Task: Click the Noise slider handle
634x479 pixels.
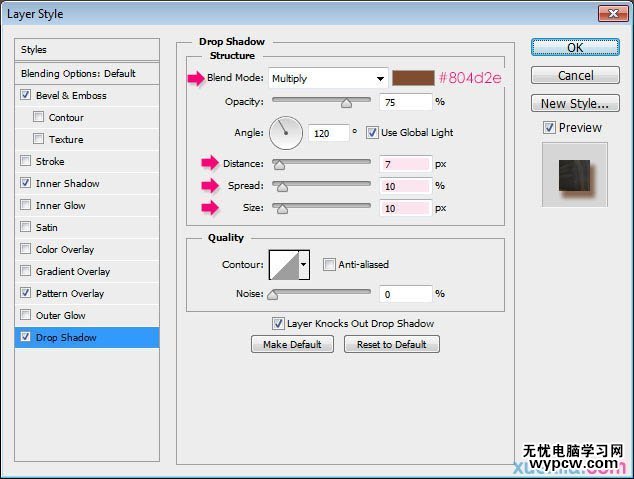Action: pyautogui.click(x=273, y=295)
